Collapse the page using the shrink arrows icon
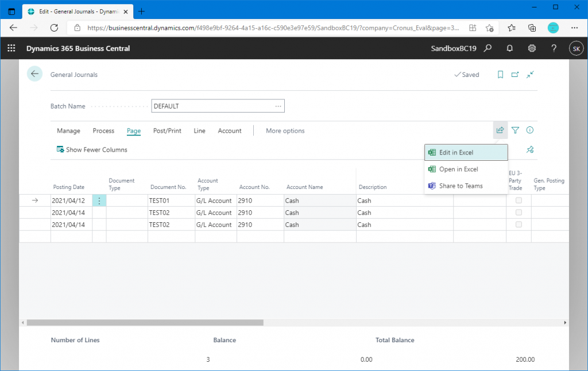Viewport: 588px width, 371px height. tap(530, 75)
